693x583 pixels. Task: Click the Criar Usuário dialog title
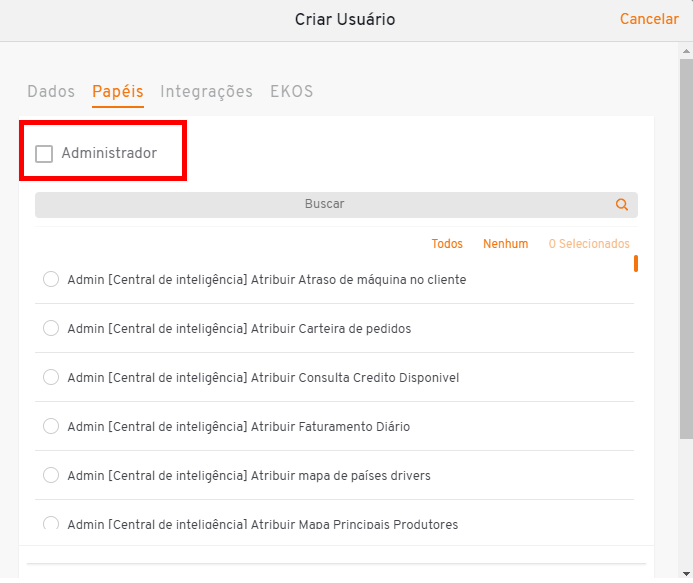coord(345,19)
